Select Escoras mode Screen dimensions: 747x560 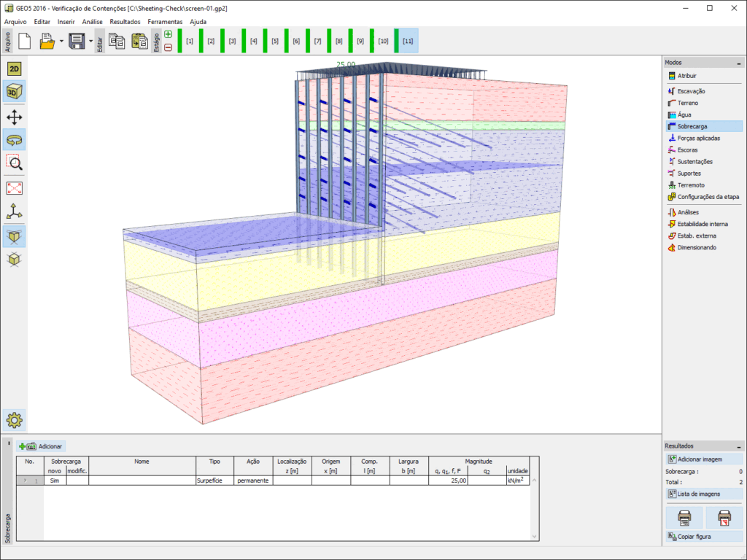pyautogui.click(x=704, y=150)
